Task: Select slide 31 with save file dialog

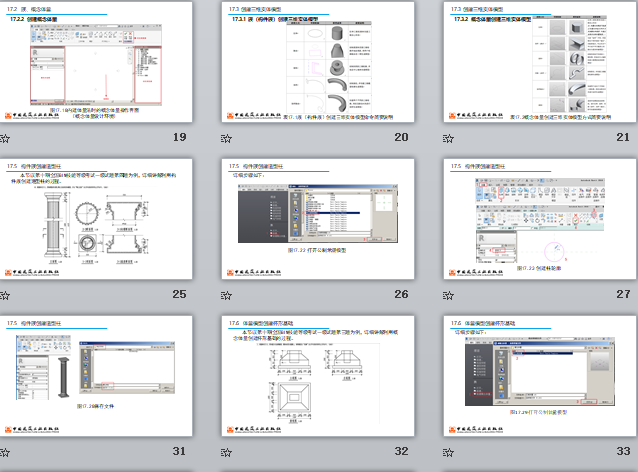Action: [x=95, y=377]
